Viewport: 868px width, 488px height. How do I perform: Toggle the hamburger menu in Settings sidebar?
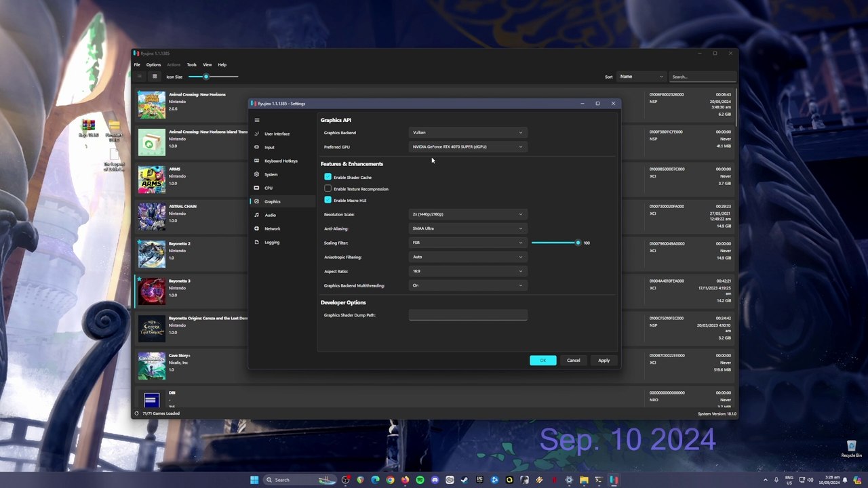click(256, 120)
